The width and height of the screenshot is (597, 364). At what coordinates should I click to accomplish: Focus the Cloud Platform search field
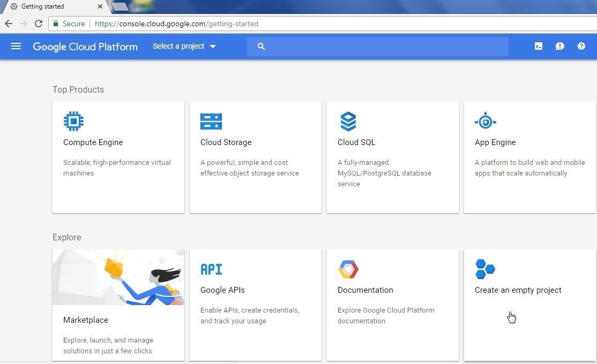pyautogui.click(x=383, y=47)
